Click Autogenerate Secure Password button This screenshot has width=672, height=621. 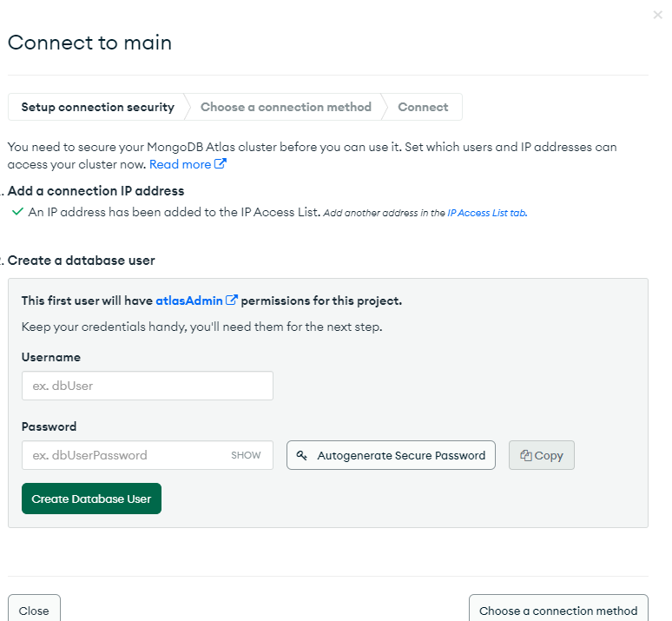point(391,455)
